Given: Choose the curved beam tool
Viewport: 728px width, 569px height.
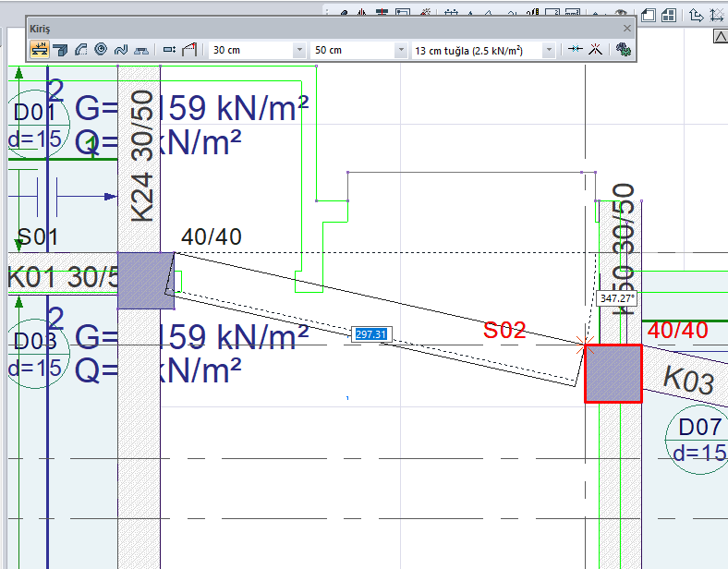Looking at the screenshot, I should click(x=81, y=50).
